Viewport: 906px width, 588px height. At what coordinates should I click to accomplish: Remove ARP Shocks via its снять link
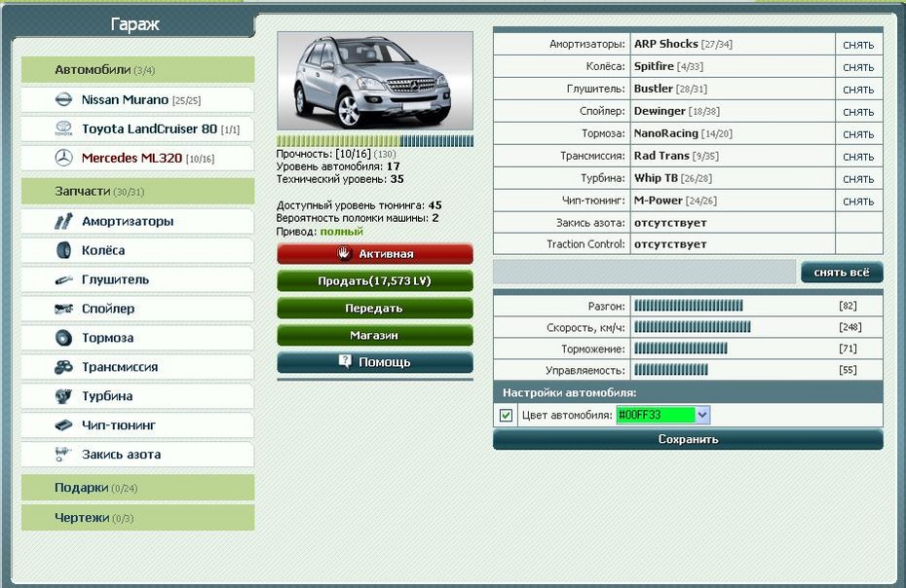[858, 45]
